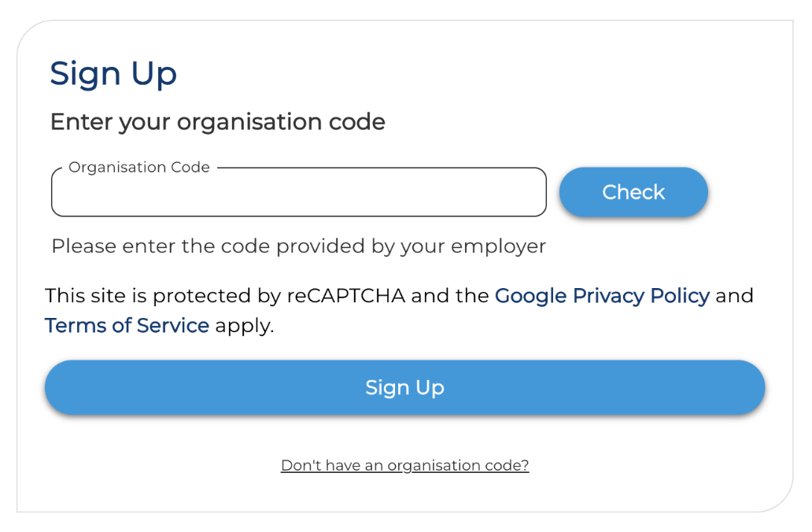Click the Organisation Code field label

coord(138,167)
